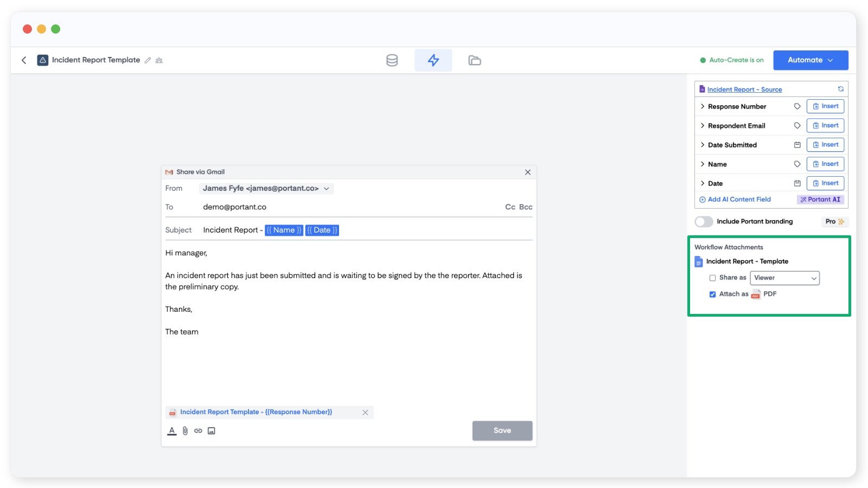Insert an image using the image icon
This screenshot has height=488, width=868.
click(x=212, y=431)
